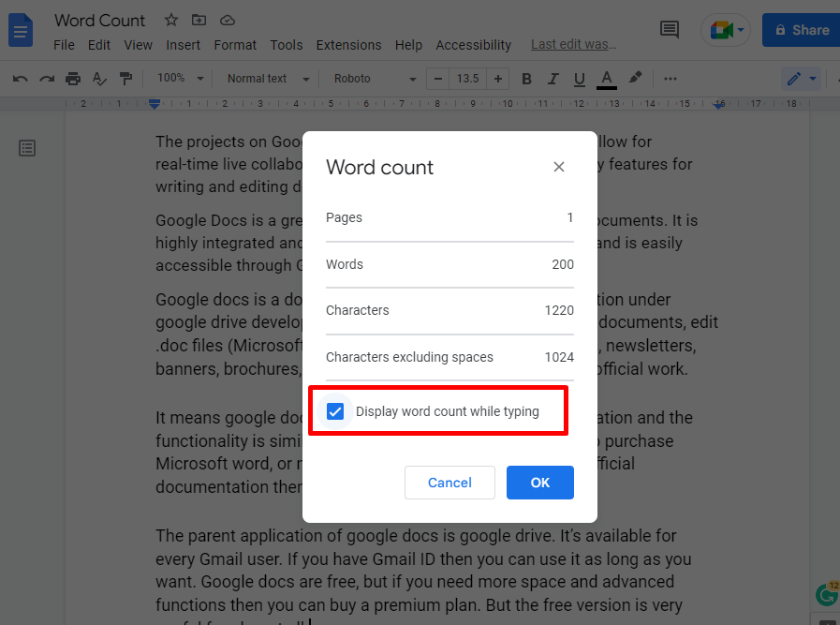Click the redo arrow

[47, 79]
